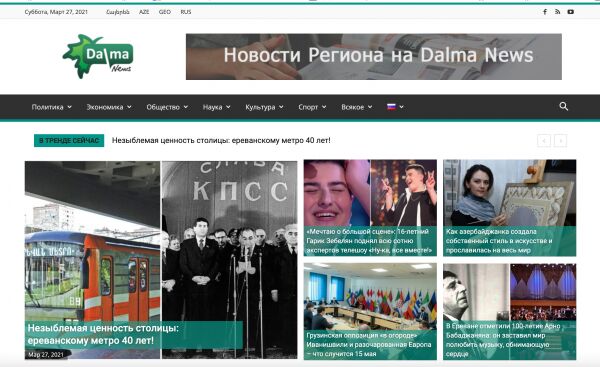This screenshot has height=367, width=600.
Task: Expand the Общество menu
Action: 167,107
